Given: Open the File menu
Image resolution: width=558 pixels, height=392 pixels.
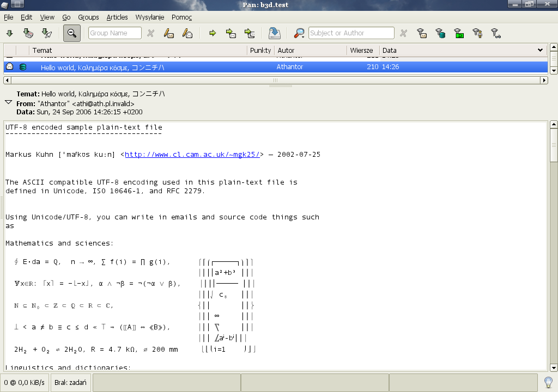Looking at the screenshot, I should tap(9, 17).
